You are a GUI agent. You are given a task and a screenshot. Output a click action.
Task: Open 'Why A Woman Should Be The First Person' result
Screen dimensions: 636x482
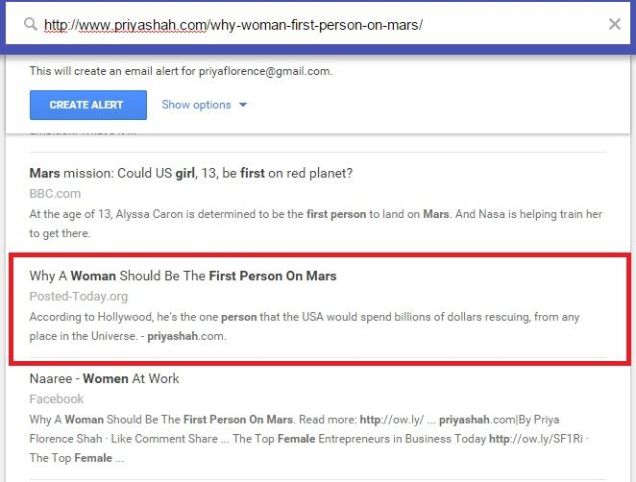point(183,276)
